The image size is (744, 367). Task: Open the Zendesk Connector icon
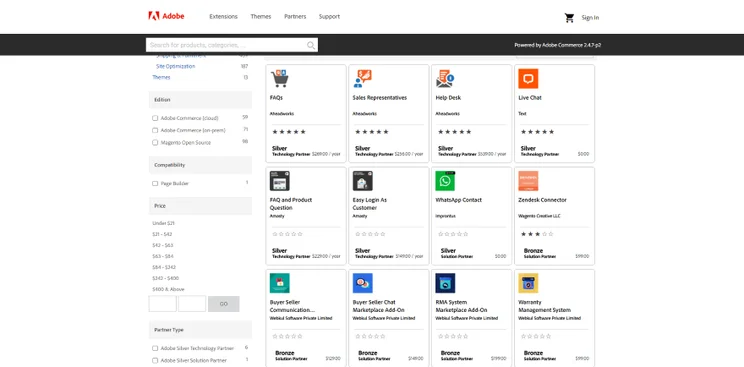pyautogui.click(x=528, y=181)
